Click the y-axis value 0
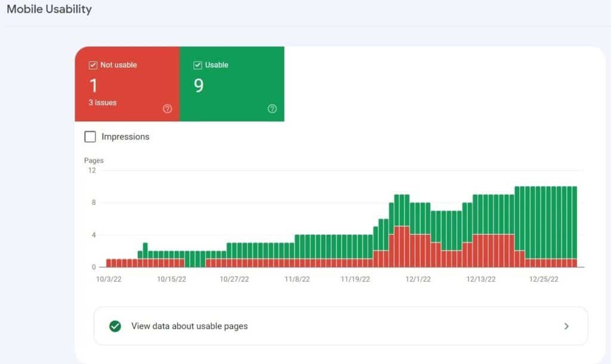611x364 pixels. [94, 267]
